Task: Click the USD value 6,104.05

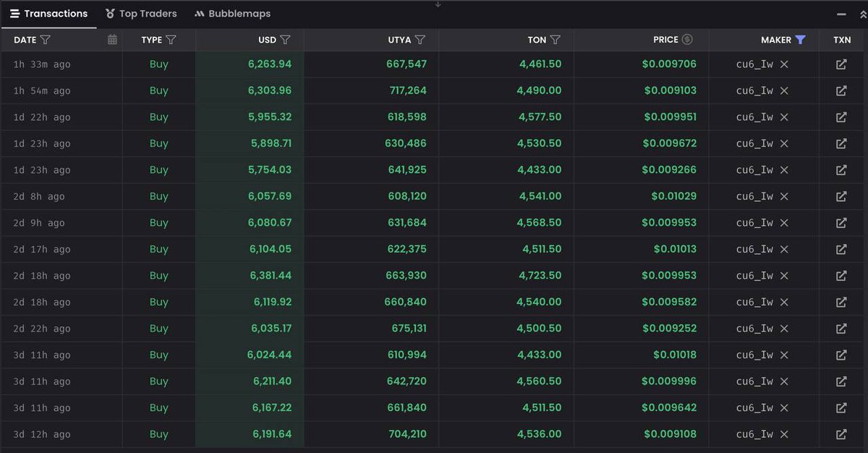Action: [270, 249]
